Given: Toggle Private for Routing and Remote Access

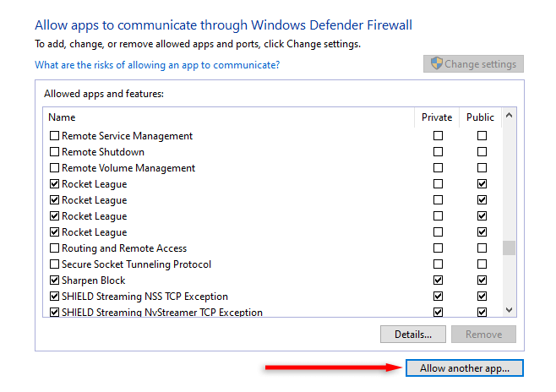Looking at the screenshot, I should tap(438, 248).
